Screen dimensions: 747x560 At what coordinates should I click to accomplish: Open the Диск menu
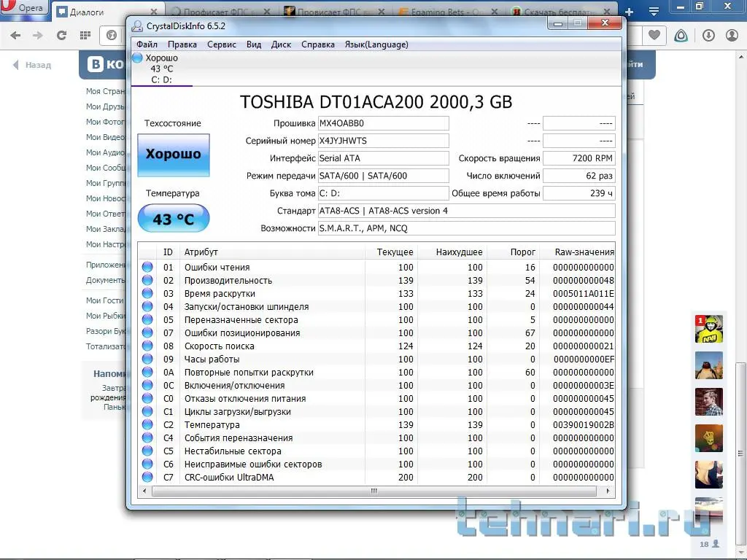(x=281, y=44)
